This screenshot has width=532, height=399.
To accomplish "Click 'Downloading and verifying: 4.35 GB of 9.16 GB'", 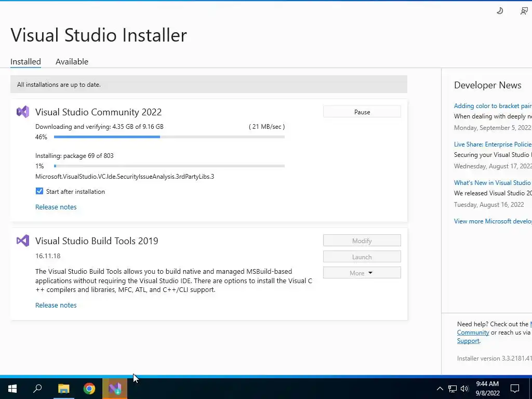I will click(99, 127).
